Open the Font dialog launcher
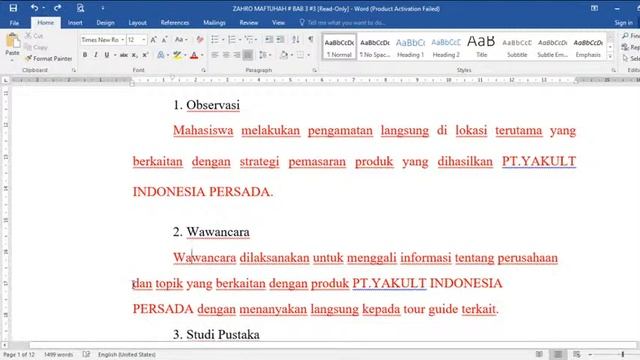 pos(203,70)
